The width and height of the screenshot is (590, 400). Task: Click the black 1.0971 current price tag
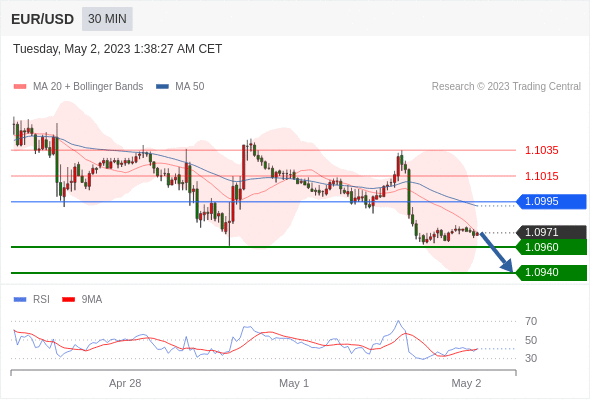click(551, 232)
